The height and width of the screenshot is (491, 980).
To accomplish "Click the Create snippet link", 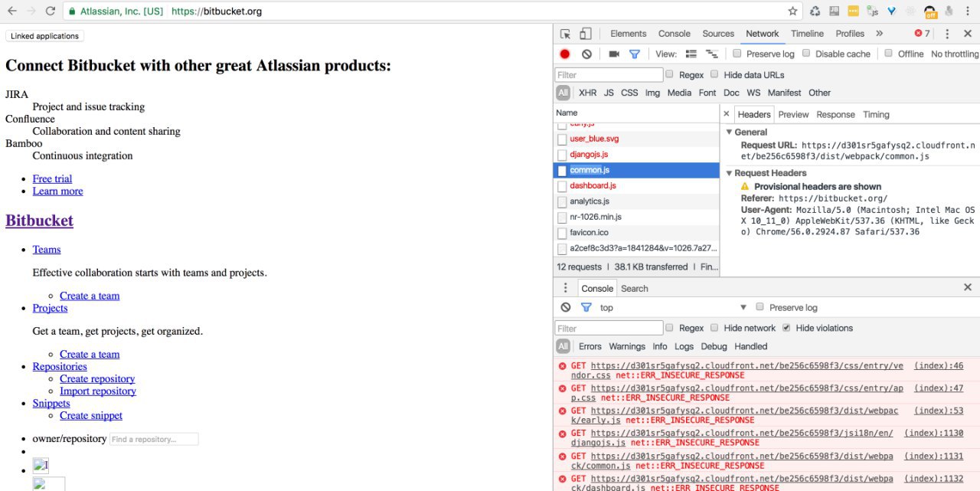I will point(91,415).
